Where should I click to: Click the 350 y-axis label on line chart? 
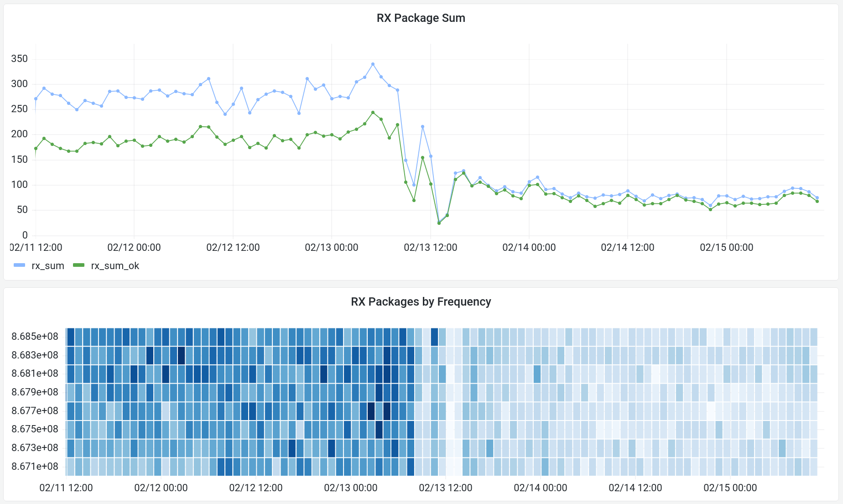[x=19, y=58]
